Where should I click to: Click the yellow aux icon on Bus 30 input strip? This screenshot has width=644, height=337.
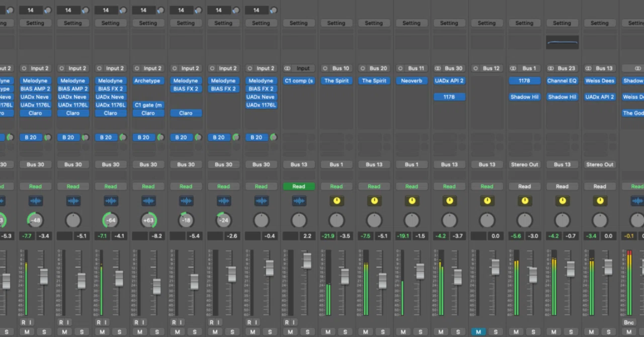449,201
